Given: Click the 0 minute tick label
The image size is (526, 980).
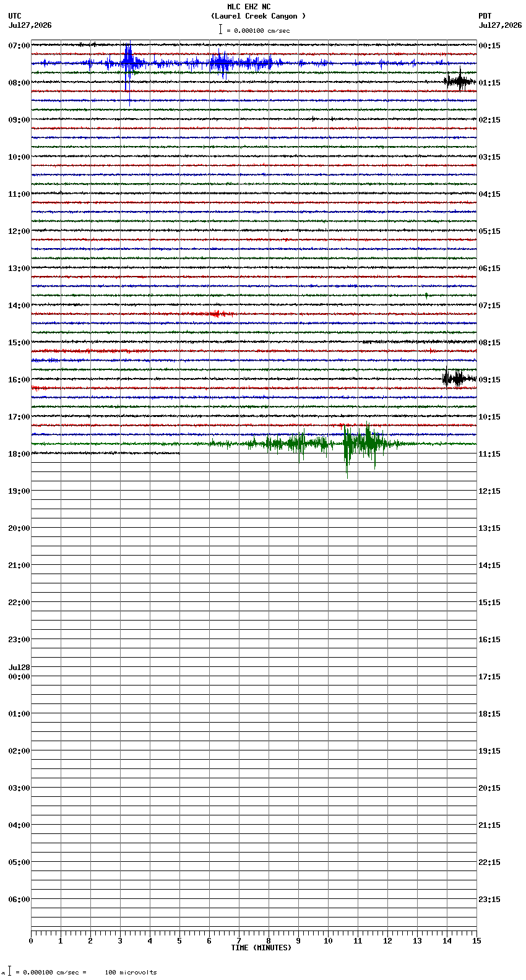Looking at the screenshot, I should (31, 941).
